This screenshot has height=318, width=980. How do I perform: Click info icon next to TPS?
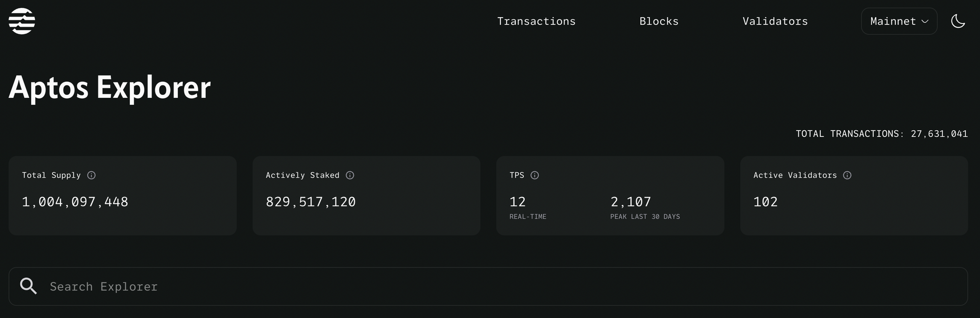[x=535, y=175]
